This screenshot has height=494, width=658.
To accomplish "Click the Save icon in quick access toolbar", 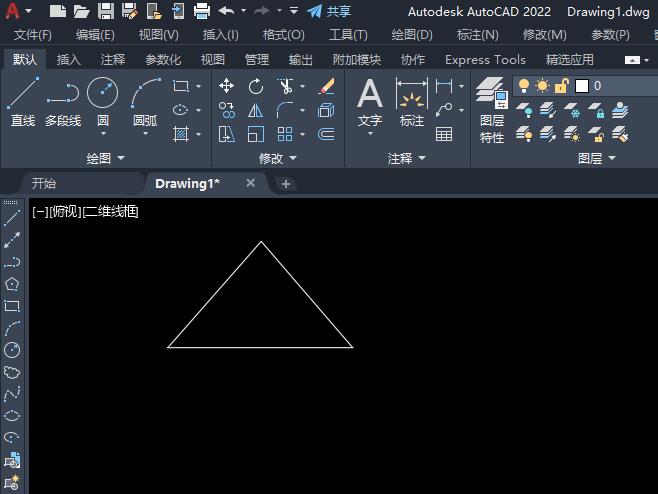I will 106,11.
